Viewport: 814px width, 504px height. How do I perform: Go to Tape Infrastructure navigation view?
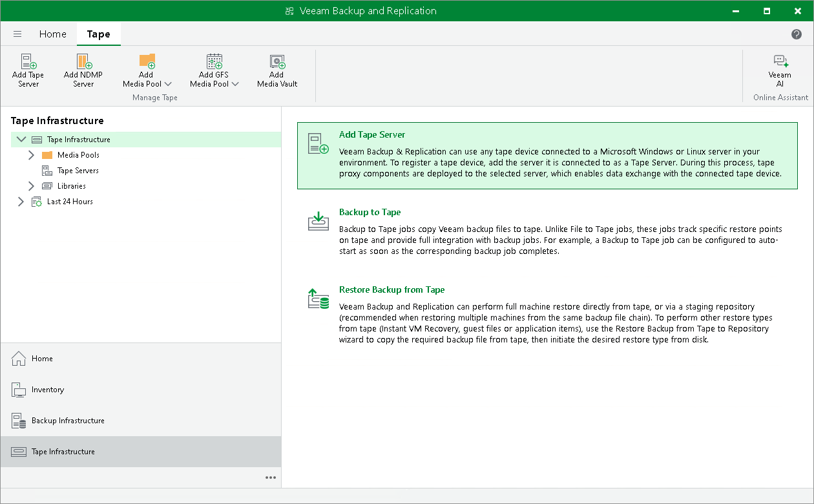coord(141,452)
